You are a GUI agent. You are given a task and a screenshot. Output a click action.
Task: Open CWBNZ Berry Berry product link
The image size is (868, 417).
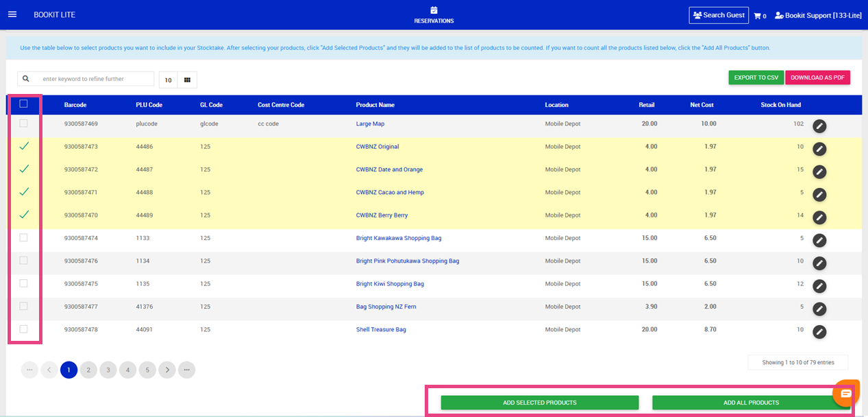[382, 215]
